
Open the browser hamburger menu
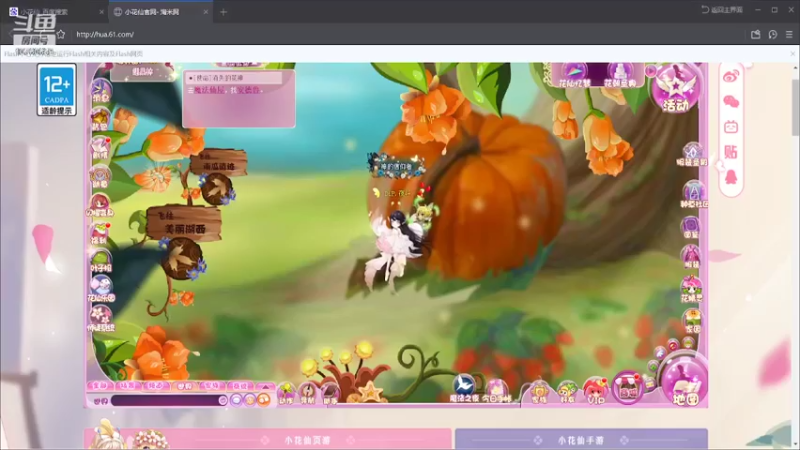pyautogui.click(x=789, y=34)
